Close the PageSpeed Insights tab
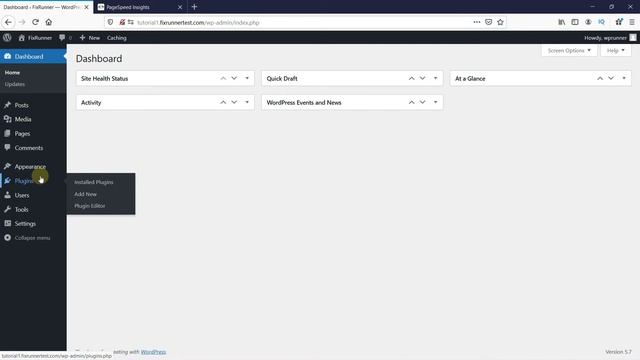The image size is (640, 360). point(180,7)
